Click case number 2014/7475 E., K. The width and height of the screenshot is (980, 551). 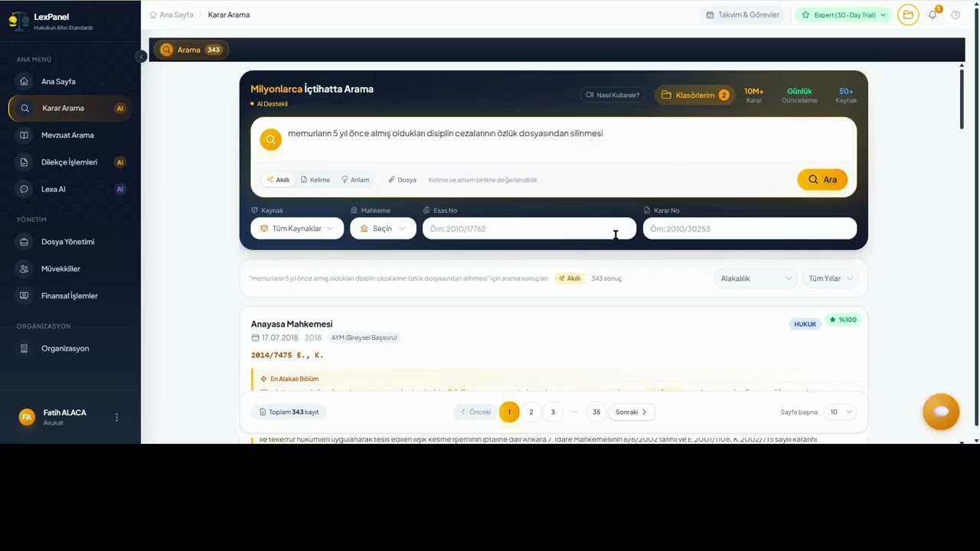(287, 355)
